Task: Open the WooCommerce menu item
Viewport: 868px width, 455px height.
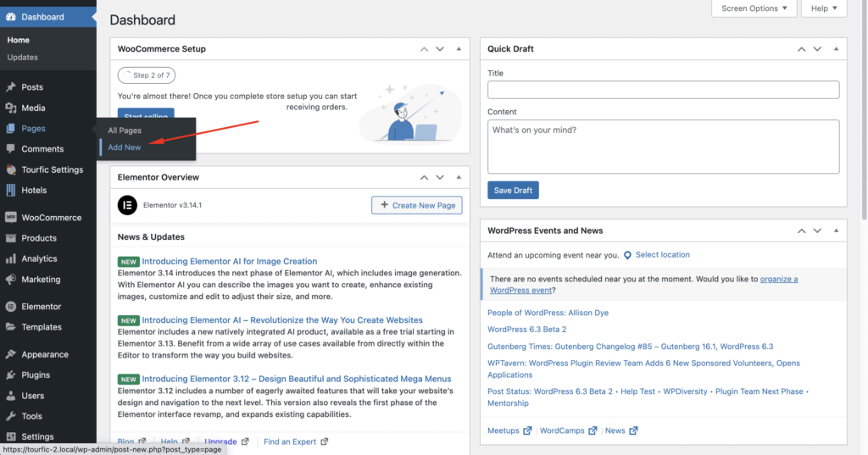Action: pos(48,218)
